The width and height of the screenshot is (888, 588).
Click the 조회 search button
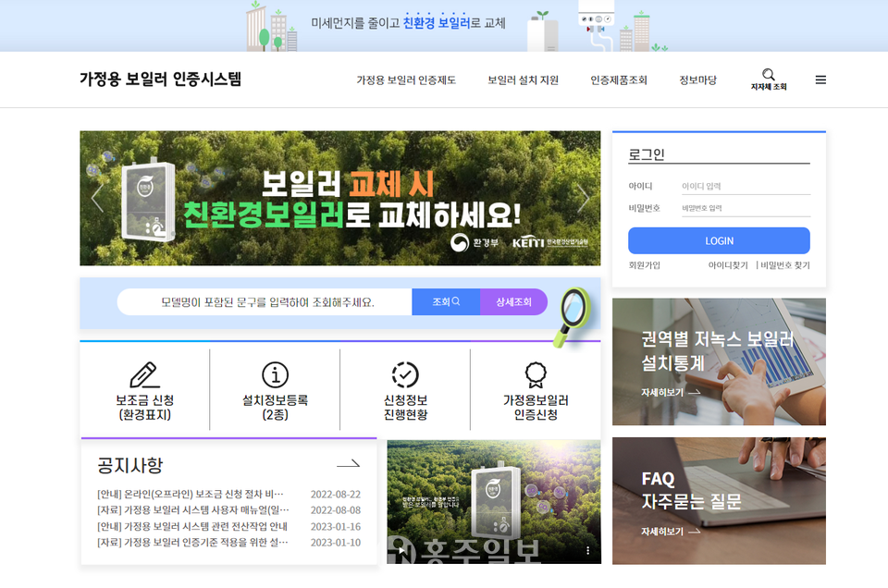point(446,302)
